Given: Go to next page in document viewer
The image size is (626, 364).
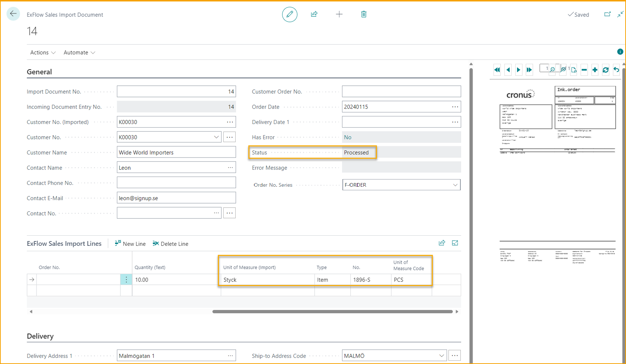Looking at the screenshot, I should [x=518, y=70].
